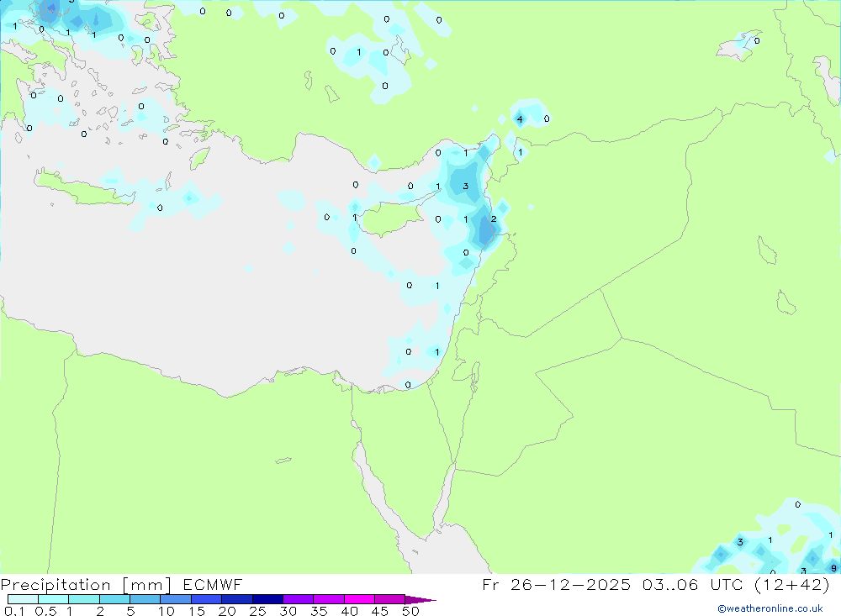The height and width of the screenshot is (616, 841).
Task: Select the 1–2 mm legend color box
Action: tap(84, 599)
